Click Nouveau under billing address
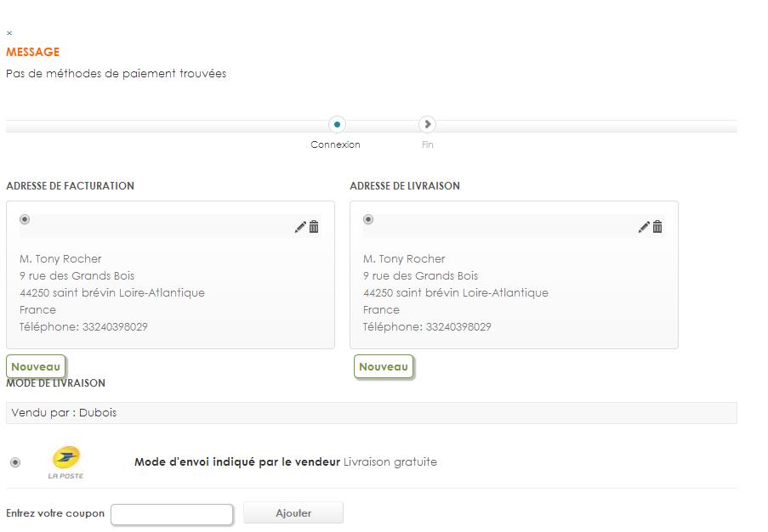This screenshot has height=532, width=768. point(36,367)
